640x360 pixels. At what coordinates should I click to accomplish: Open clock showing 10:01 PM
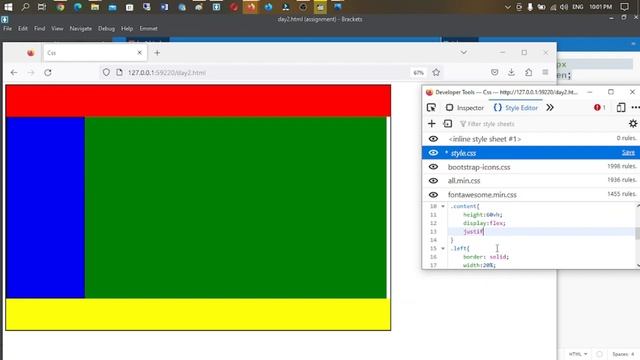pyautogui.click(x=600, y=7)
